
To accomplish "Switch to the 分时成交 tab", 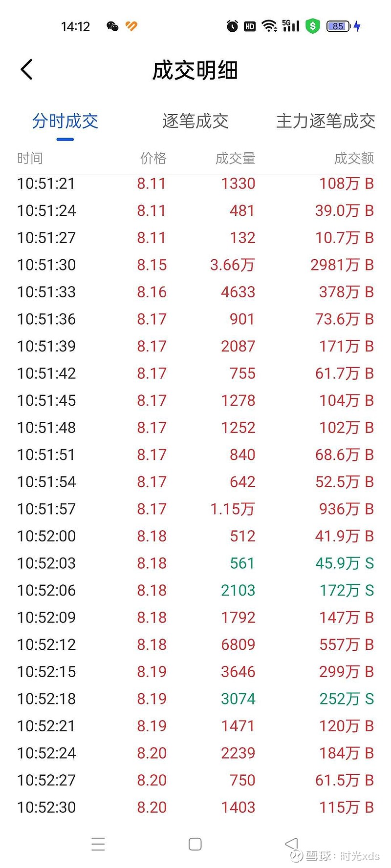I will tap(65, 121).
